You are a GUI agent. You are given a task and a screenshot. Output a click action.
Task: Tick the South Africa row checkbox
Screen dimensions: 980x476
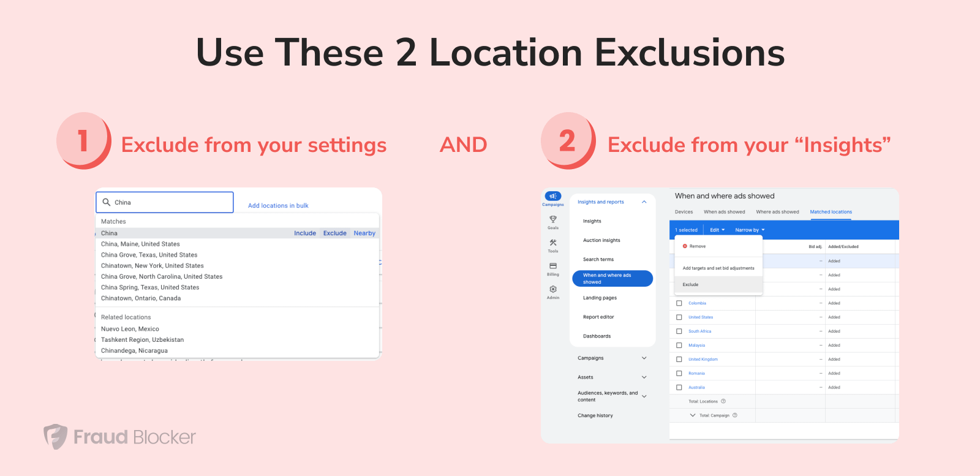(679, 331)
